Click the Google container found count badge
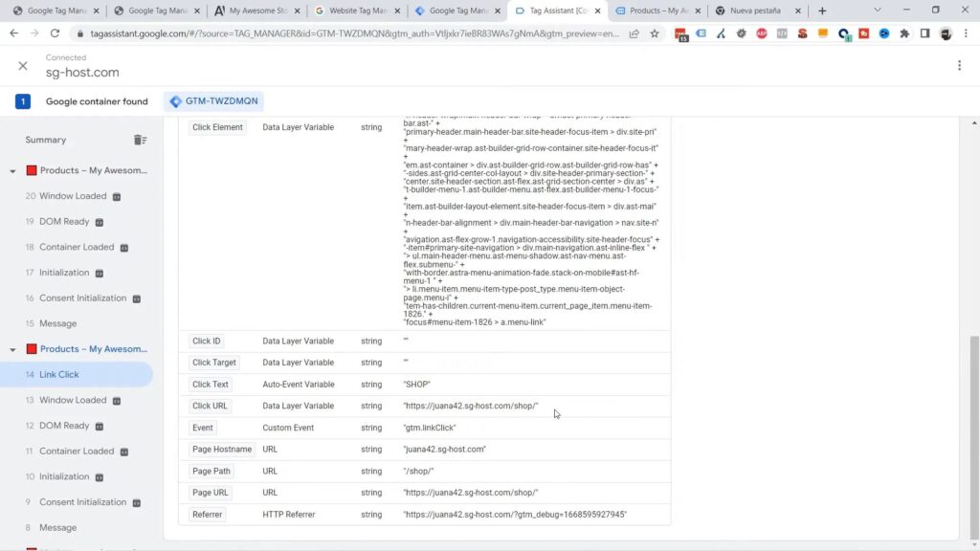Viewport: 980px width, 551px height. pyautogui.click(x=23, y=101)
